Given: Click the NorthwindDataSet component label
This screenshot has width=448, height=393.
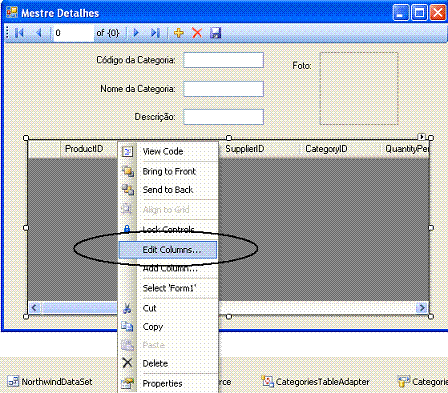Looking at the screenshot, I should 57,382.
